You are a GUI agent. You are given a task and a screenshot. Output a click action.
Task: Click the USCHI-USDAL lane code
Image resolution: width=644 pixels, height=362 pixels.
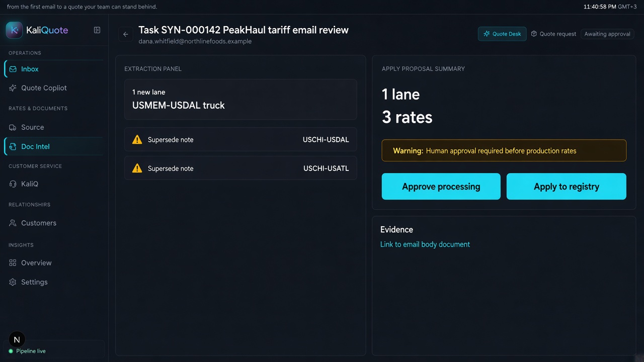326,140
